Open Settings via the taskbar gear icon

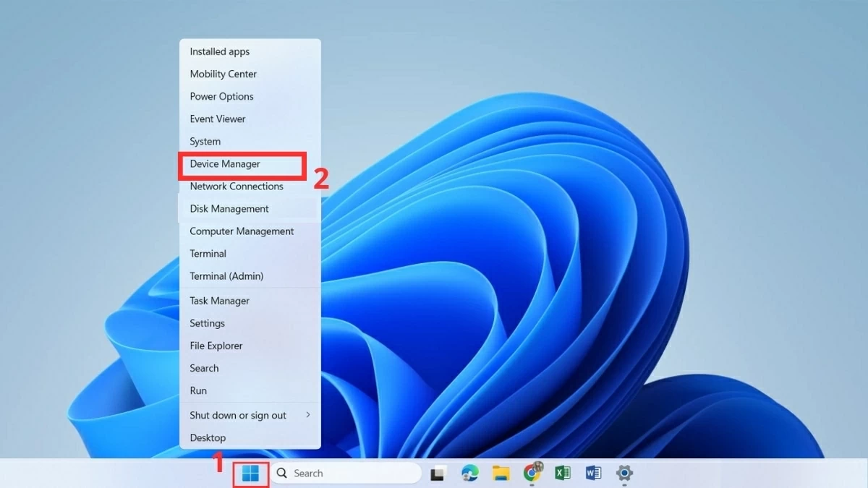point(624,473)
